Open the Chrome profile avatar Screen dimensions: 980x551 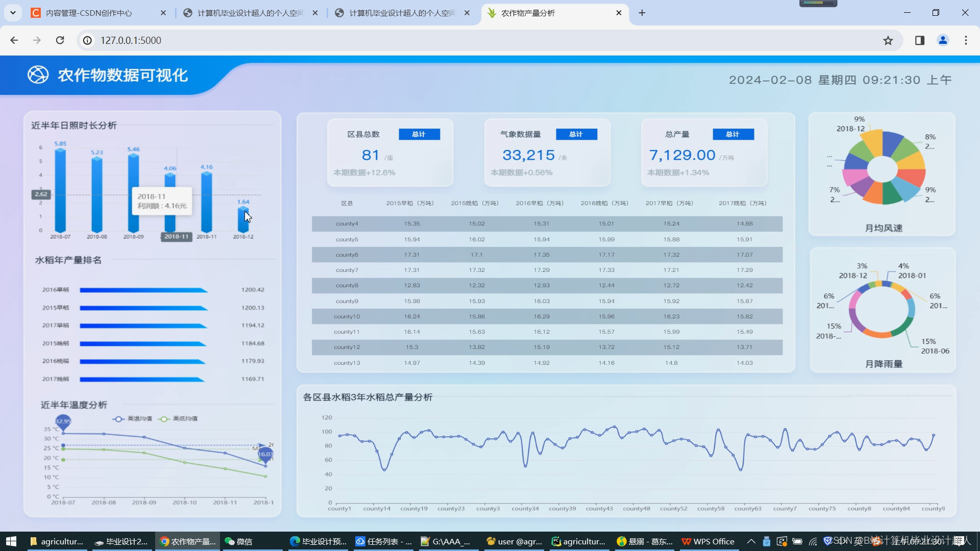tap(943, 40)
